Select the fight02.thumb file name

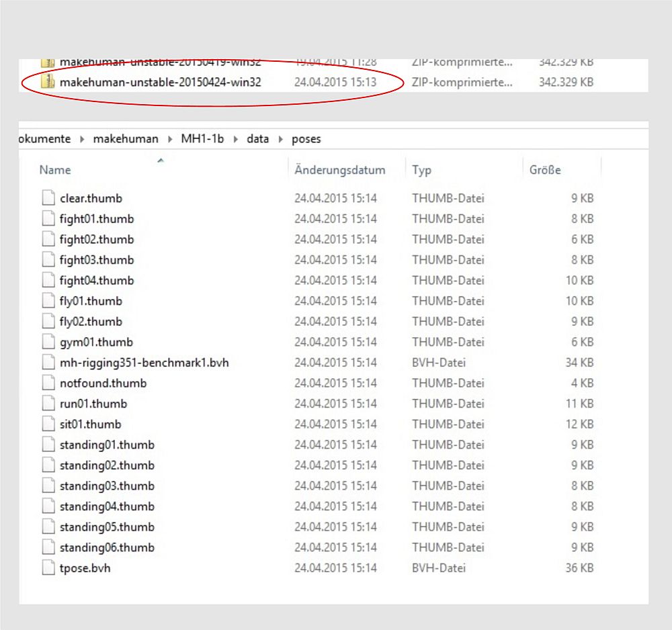coord(97,240)
